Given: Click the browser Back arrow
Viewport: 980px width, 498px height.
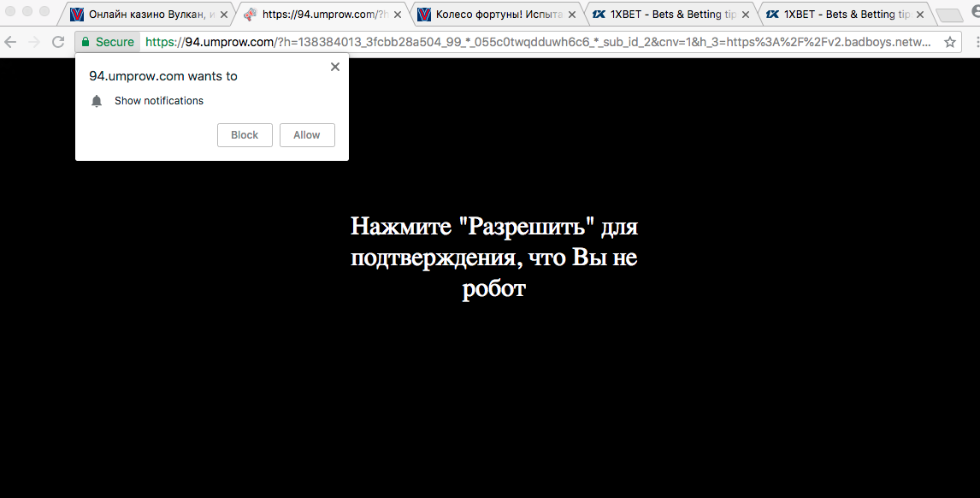Looking at the screenshot, I should coord(11,42).
